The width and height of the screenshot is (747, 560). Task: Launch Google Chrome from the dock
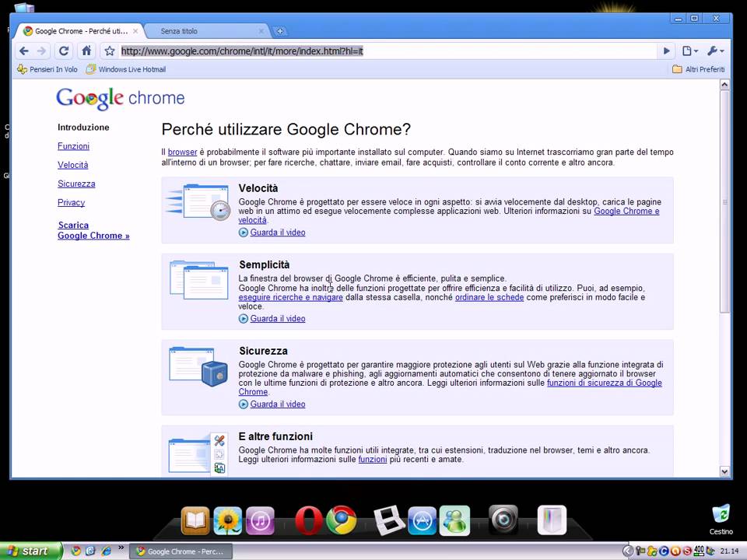341,520
